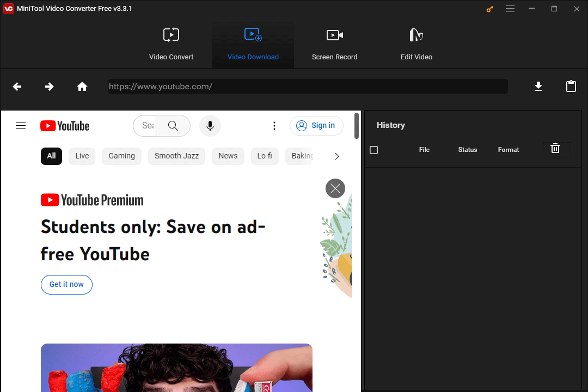Click the download icon beside address bar
The image size is (588, 392).
538,86
